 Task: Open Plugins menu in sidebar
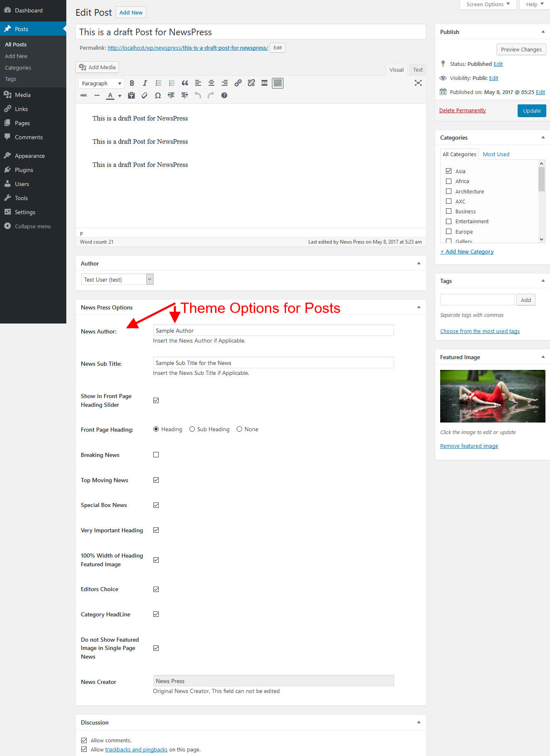coord(24,170)
